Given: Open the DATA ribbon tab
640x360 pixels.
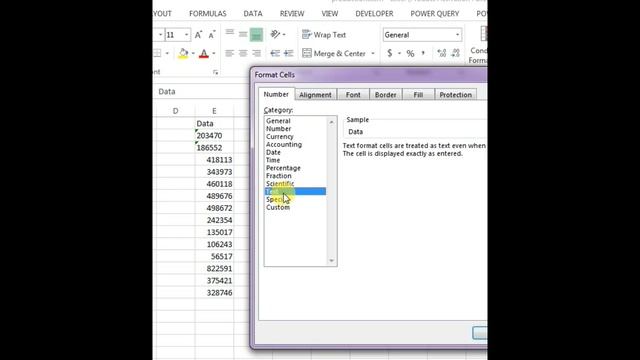Looking at the screenshot, I should pos(253,13).
